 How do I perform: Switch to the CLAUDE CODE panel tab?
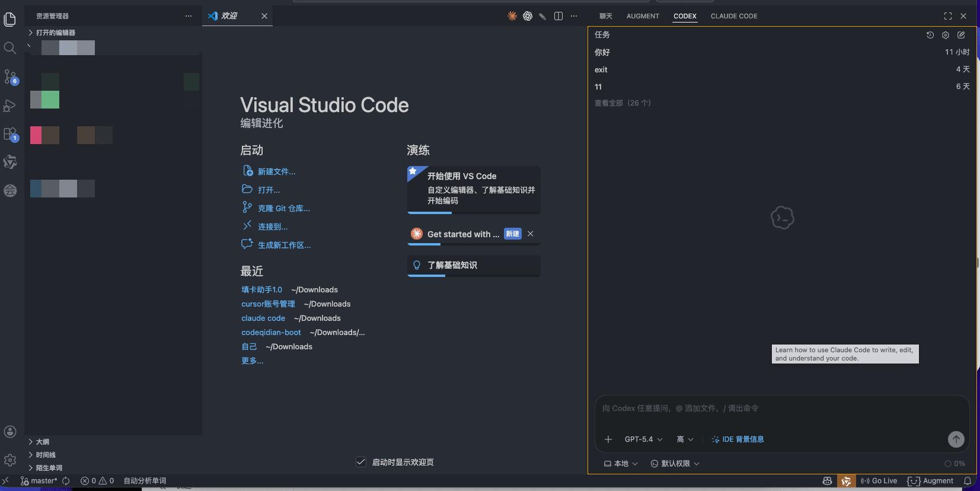coord(734,16)
